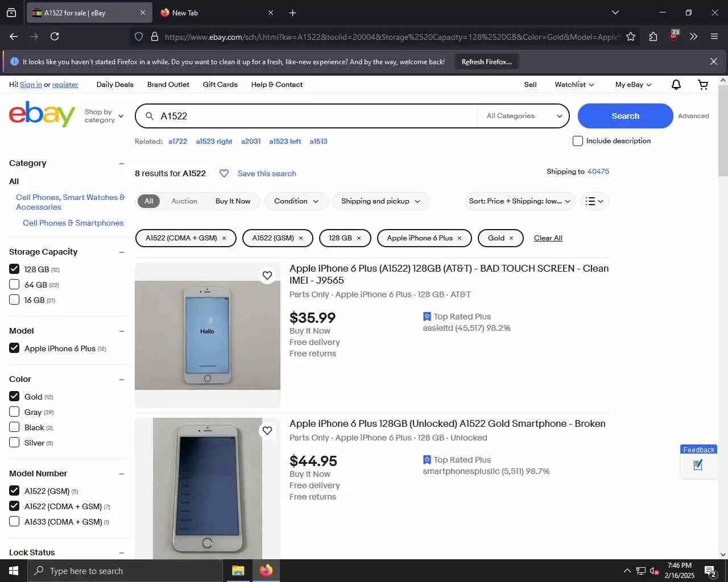Open the notifications bell
The height and width of the screenshot is (582, 728).
click(x=676, y=85)
